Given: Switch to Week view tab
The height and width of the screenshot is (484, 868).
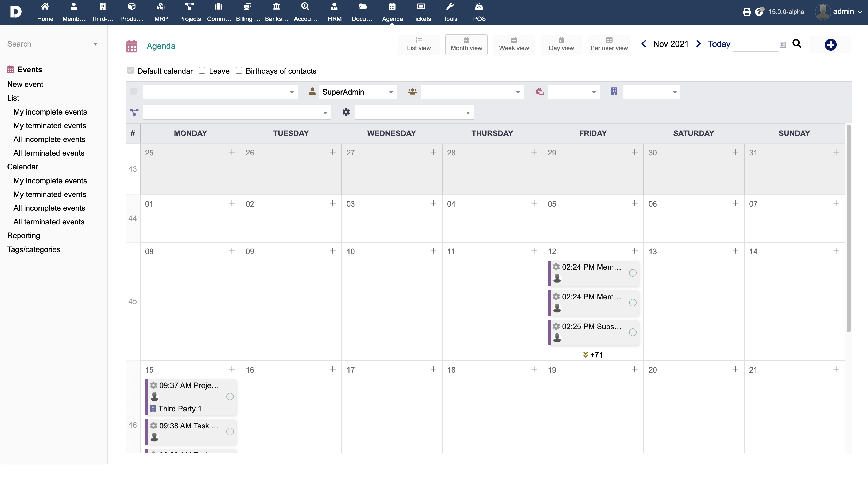Looking at the screenshot, I should (x=514, y=44).
